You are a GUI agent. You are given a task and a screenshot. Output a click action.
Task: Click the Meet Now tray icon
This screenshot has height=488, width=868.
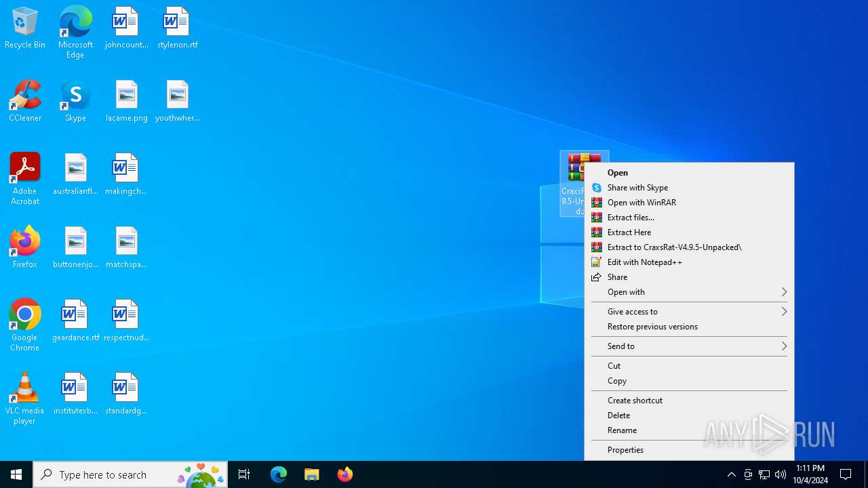tap(748, 474)
